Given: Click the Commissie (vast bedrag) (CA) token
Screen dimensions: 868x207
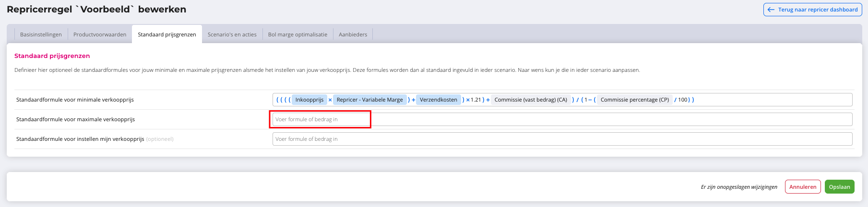Looking at the screenshot, I should pos(530,100).
